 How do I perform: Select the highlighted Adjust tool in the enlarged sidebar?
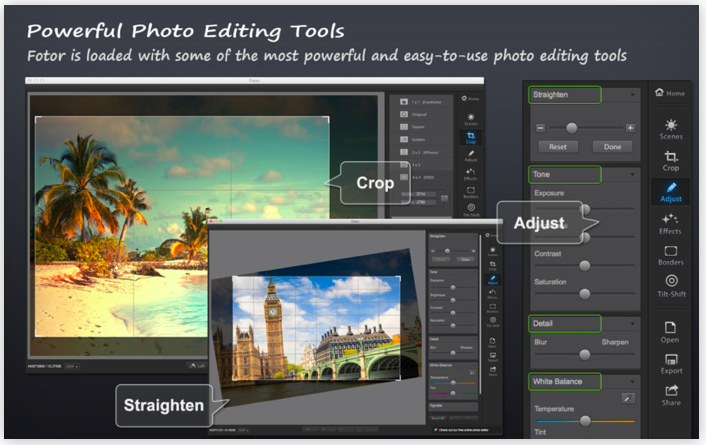click(671, 192)
